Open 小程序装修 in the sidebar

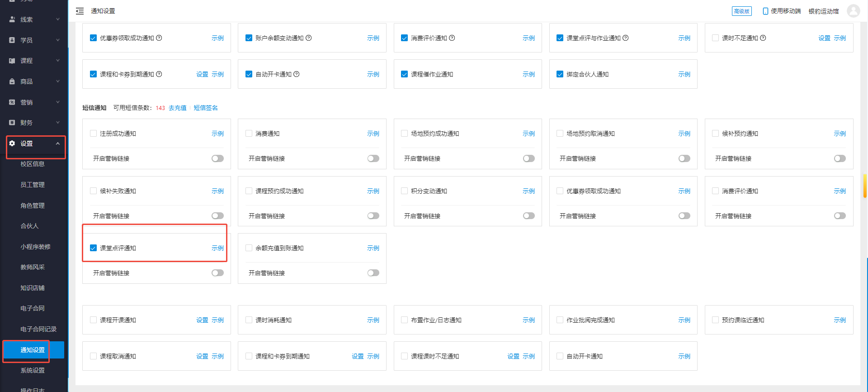point(35,247)
